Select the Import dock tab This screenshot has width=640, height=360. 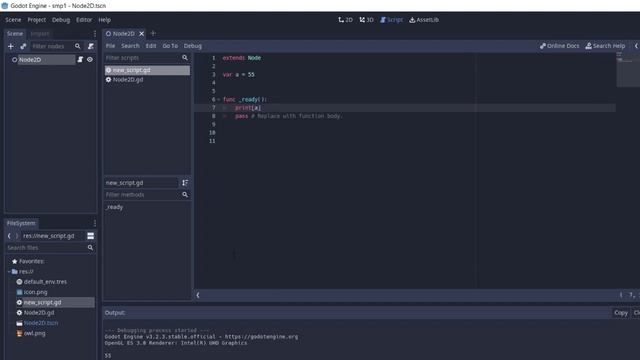(x=40, y=33)
